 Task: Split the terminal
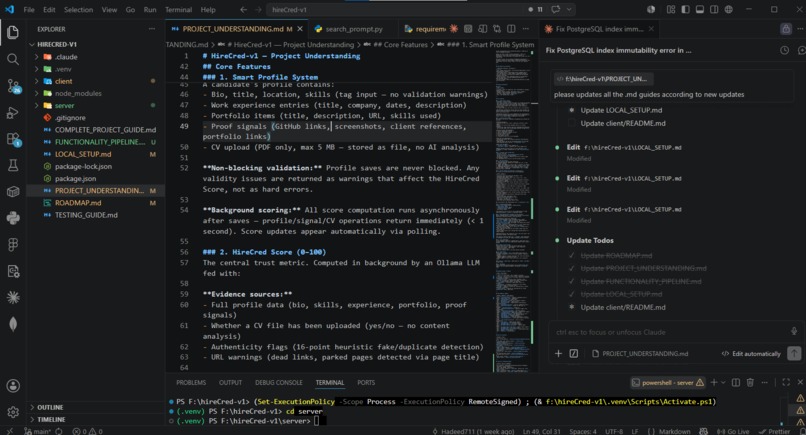[736, 382]
